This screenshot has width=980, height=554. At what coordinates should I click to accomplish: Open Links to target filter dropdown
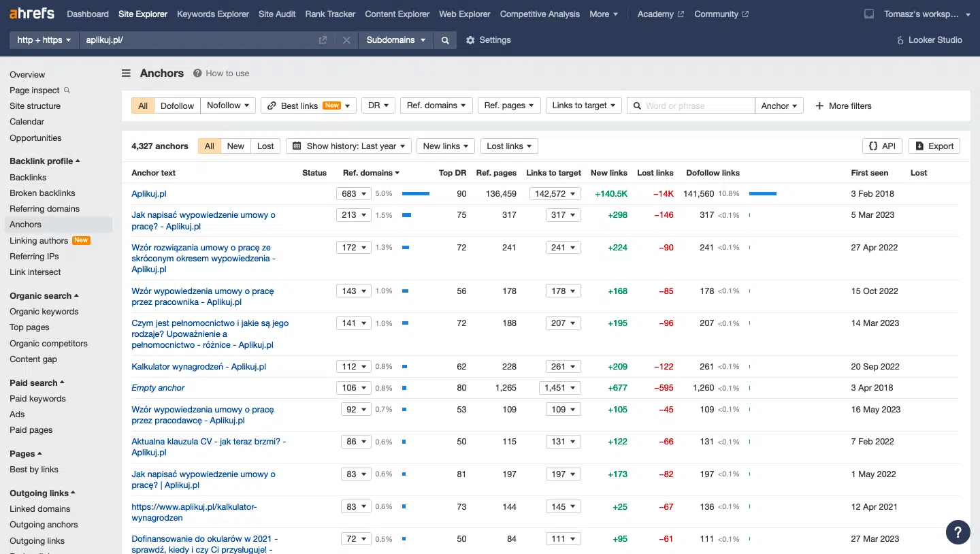[x=583, y=105]
